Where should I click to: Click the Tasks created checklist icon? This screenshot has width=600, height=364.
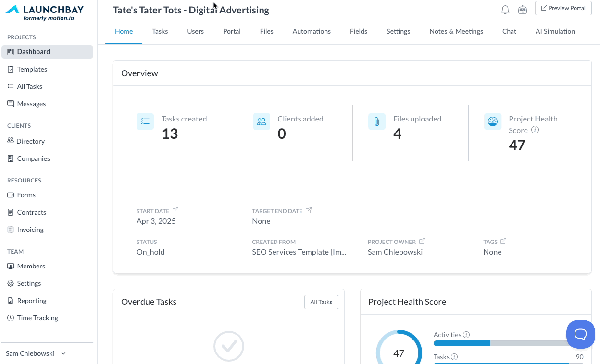tap(145, 121)
